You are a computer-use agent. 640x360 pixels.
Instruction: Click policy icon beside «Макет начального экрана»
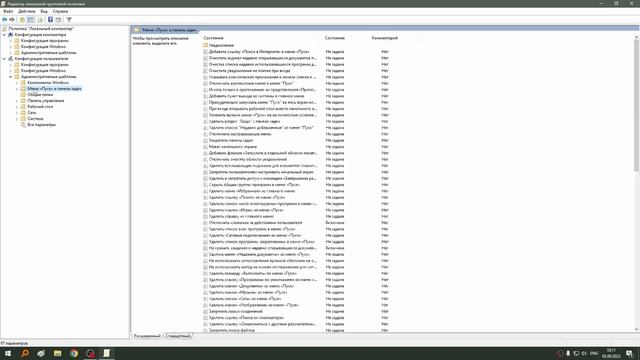point(205,147)
